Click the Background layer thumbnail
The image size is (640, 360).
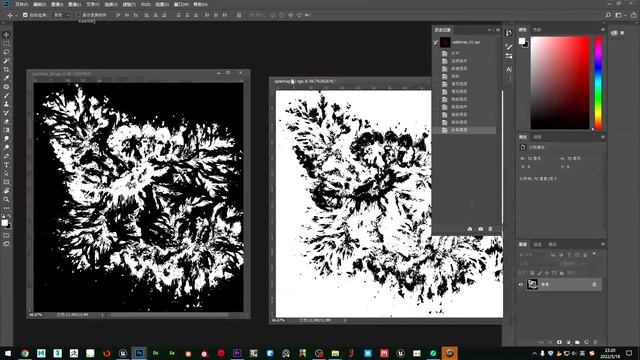[532, 284]
